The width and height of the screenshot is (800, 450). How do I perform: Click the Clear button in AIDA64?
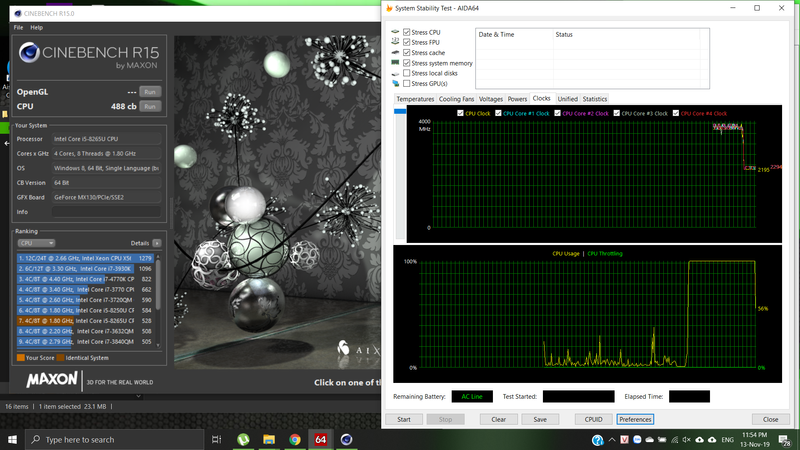498,419
